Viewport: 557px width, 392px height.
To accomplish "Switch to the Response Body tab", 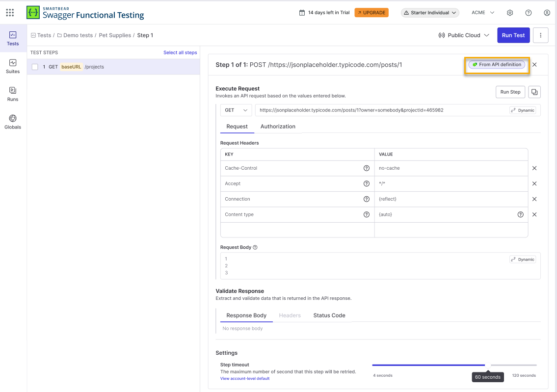I will click(246, 315).
